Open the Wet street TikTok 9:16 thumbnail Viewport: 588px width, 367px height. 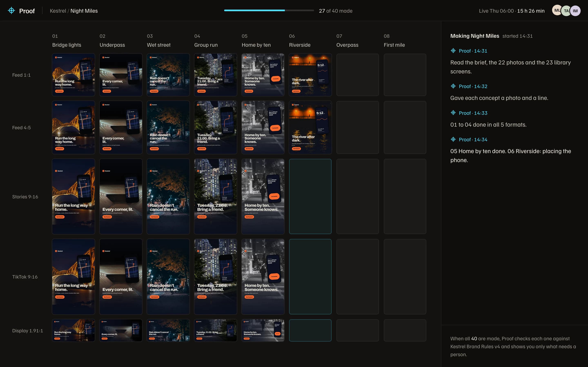[x=168, y=277]
